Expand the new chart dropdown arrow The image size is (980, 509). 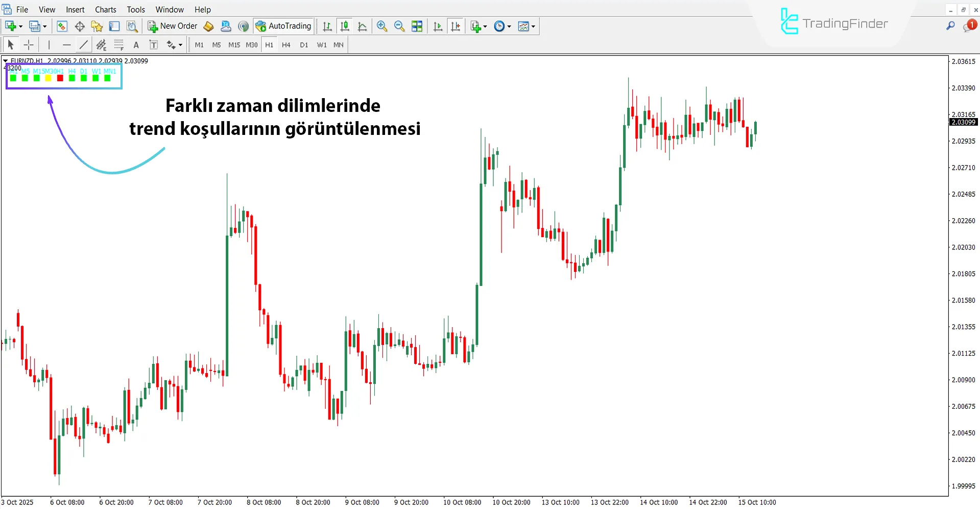pyautogui.click(x=21, y=27)
